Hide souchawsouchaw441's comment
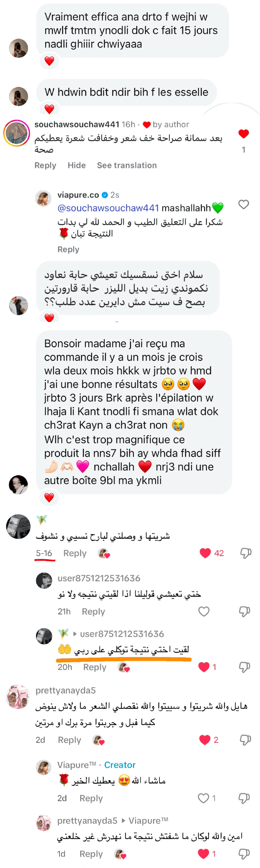The height and width of the screenshot is (868, 260). [77, 165]
